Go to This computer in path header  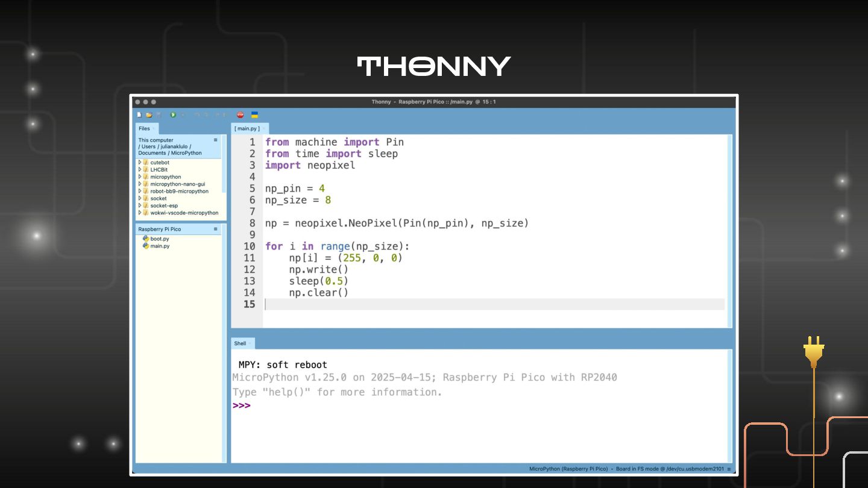click(x=156, y=140)
